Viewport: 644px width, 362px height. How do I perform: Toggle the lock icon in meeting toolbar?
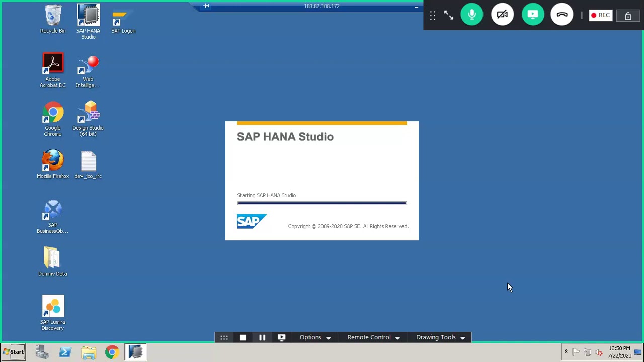[x=628, y=15]
